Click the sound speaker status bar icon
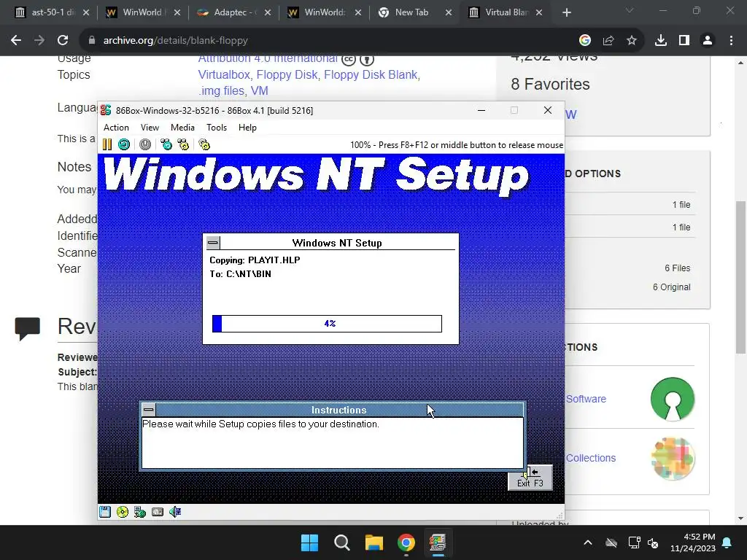 [175, 512]
